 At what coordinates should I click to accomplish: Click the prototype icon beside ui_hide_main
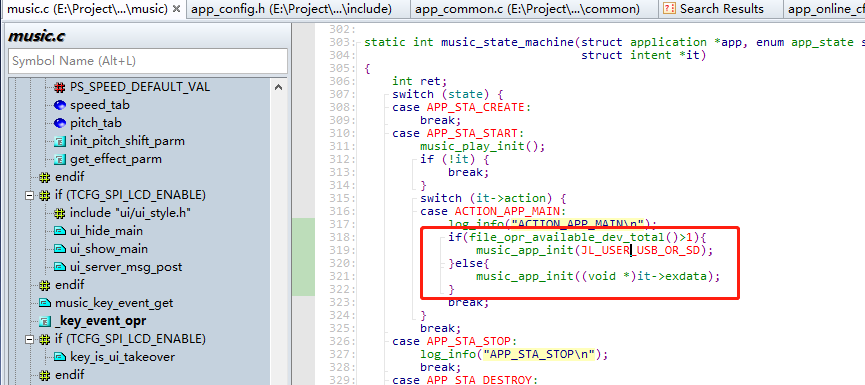(x=60, y=231)
